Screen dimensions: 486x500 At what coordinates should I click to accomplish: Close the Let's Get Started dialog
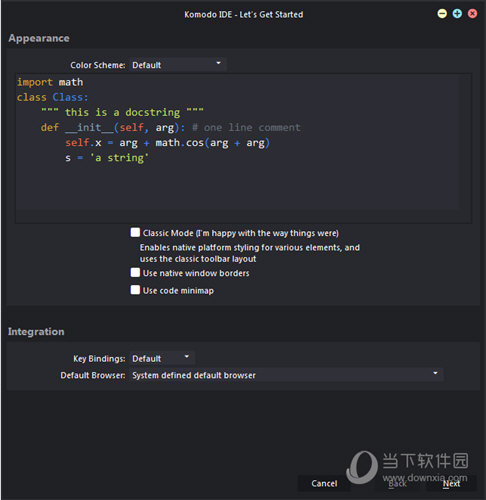point(473,14)
